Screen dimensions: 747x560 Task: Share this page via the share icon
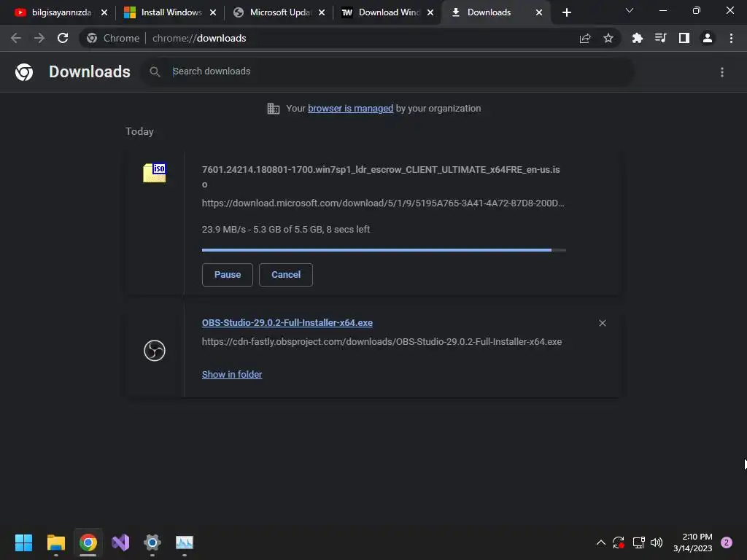[x=585, y=38]
